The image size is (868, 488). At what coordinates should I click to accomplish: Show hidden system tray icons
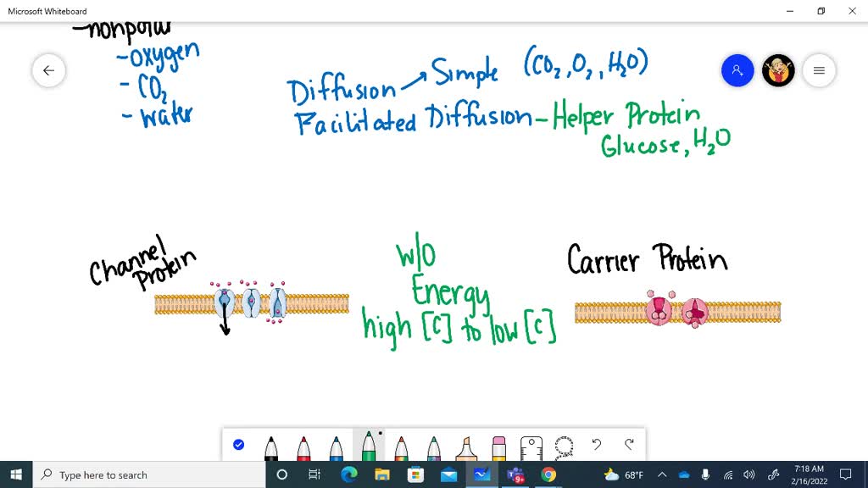click(x=662, y=474)
